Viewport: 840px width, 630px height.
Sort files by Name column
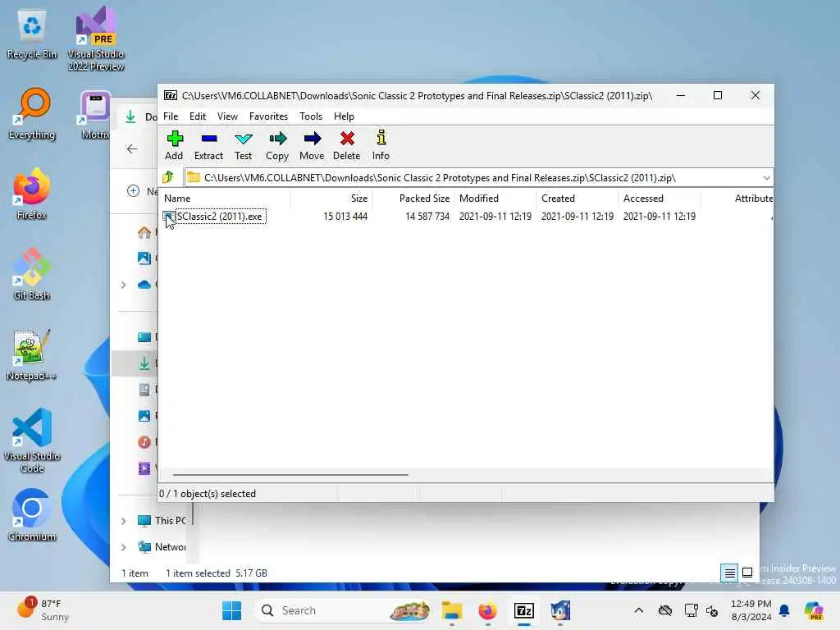coord(226,199)
